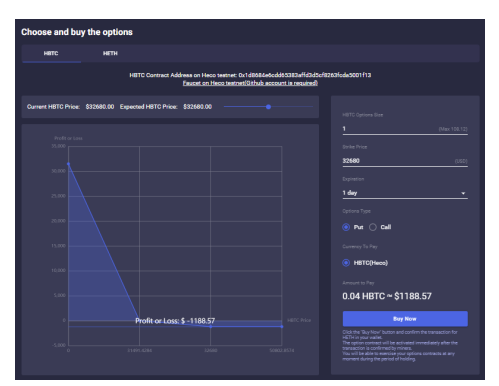Click the Current HBTC Price value
Image resolution: width=499 pixels, height=386 pixels.
[x=100, y=107]
